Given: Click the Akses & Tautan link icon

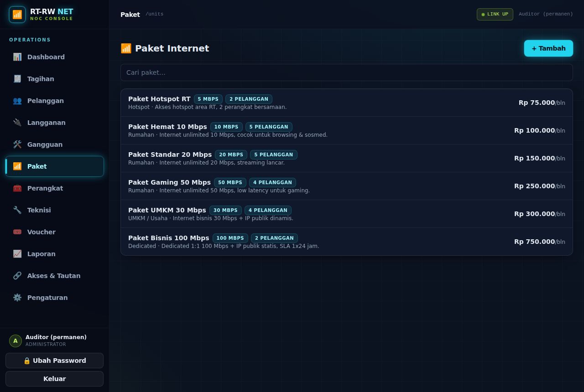Looking at the screenshot, I should click(x=17, y=276).
